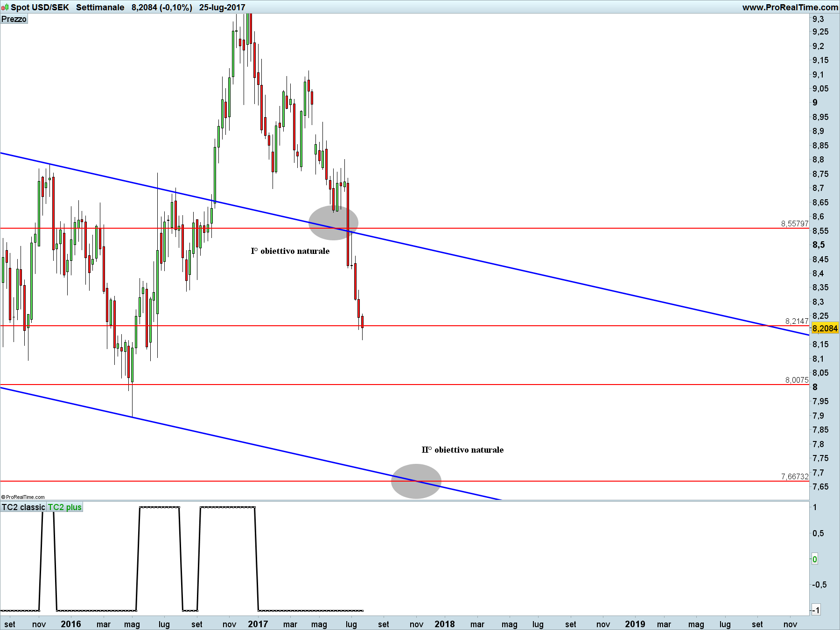This screenshot has height=630, width=840.
Task: Click the yellow 8,2084 current price tag
Action: [825, 329]
